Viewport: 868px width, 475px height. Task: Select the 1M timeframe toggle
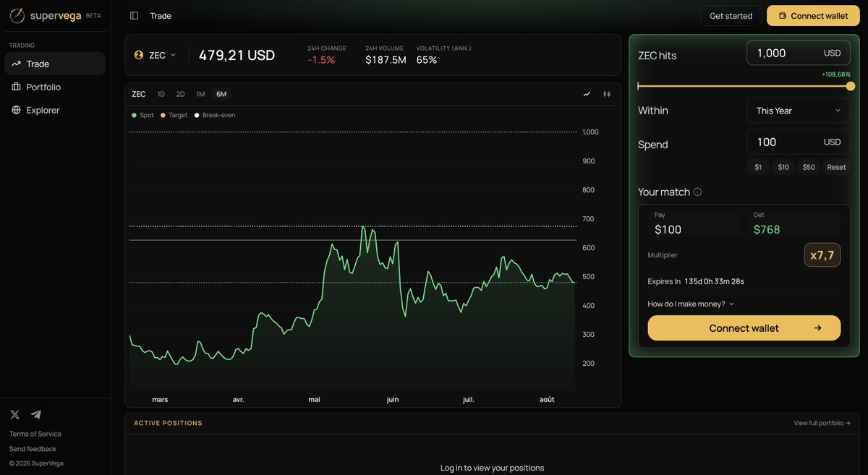click(x=200, y=94)
